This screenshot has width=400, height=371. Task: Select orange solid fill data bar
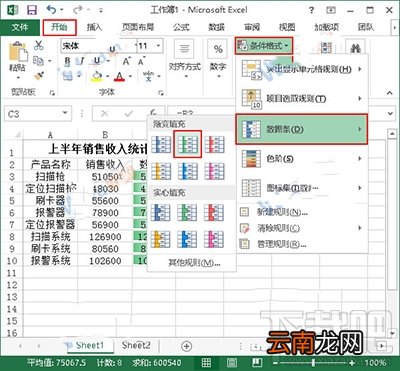point(161,239)
